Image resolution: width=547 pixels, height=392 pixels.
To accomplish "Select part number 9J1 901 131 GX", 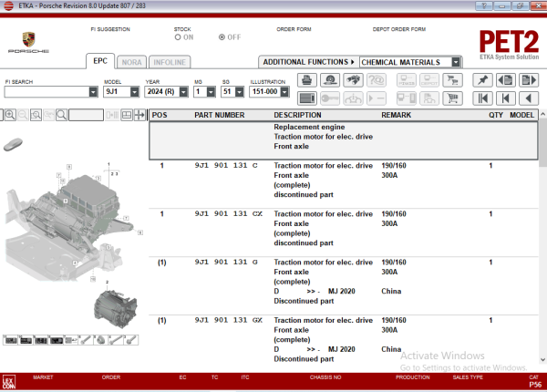I will click(x=229, y=320).
